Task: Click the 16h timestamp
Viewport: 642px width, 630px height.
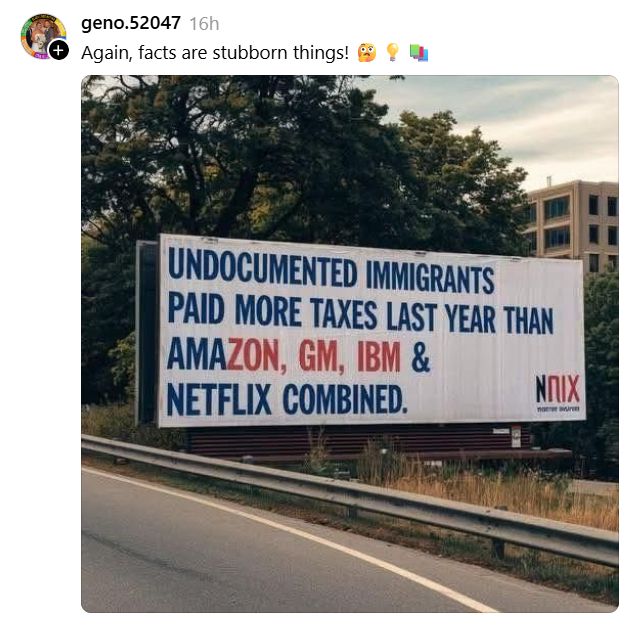Action: (x=204, y=24)
